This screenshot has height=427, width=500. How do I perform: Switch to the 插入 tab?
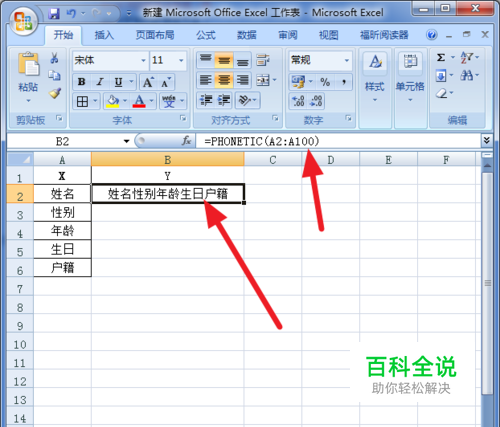tap(104, 35)
